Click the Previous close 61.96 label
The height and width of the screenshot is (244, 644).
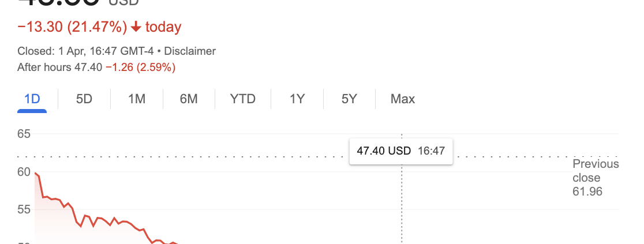point(594,178)
